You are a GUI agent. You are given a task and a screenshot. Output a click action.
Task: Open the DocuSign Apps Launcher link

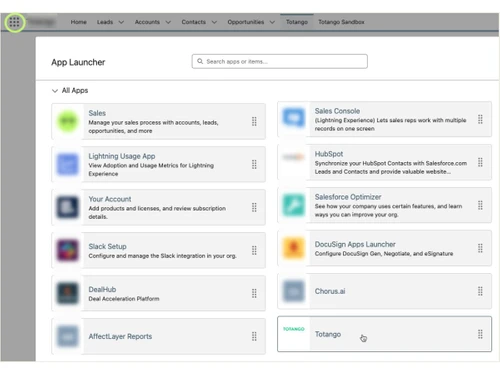pos(355,244)
